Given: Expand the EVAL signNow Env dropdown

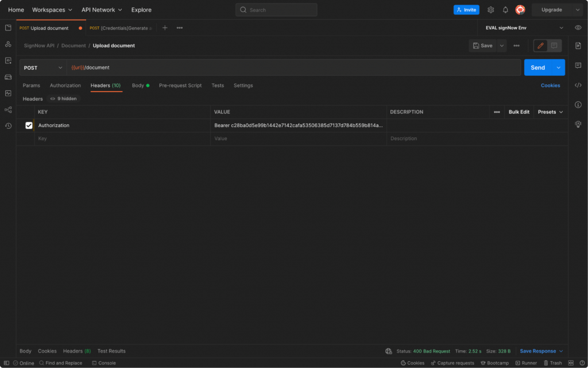Looking at the screenshot, I should pos(561,28).
